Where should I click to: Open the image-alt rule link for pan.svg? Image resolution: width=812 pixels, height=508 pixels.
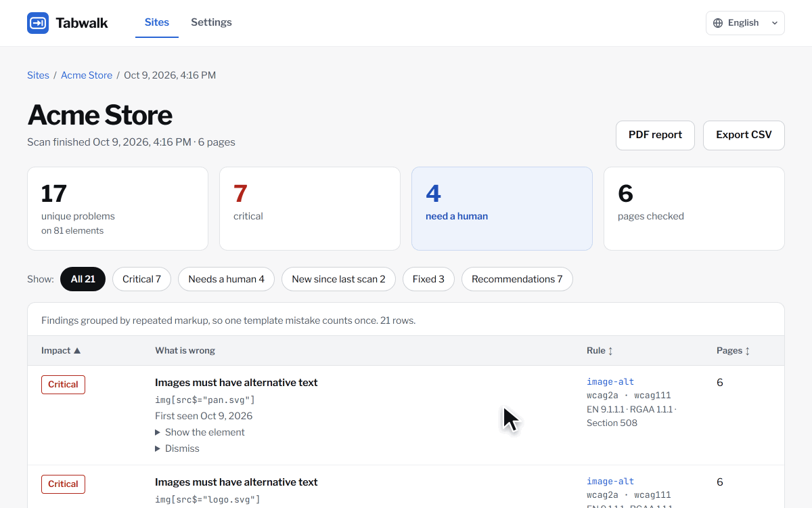coord(610,382)
